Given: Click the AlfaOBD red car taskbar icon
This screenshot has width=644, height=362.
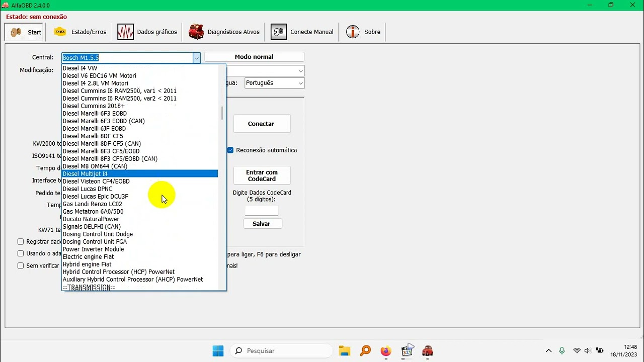Looking at the screenshot, I should click(428, 350).
